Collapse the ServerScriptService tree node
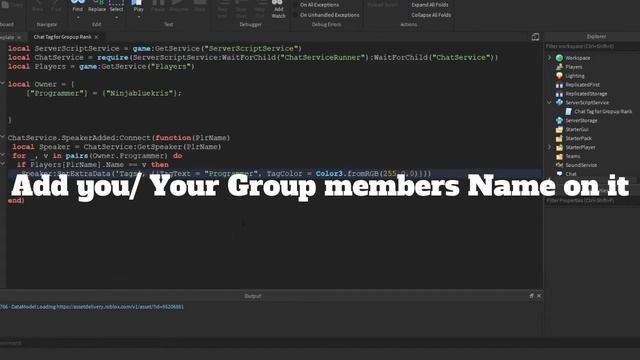The image size is (640, 360). pyautogui.click(x=549, y=102)
